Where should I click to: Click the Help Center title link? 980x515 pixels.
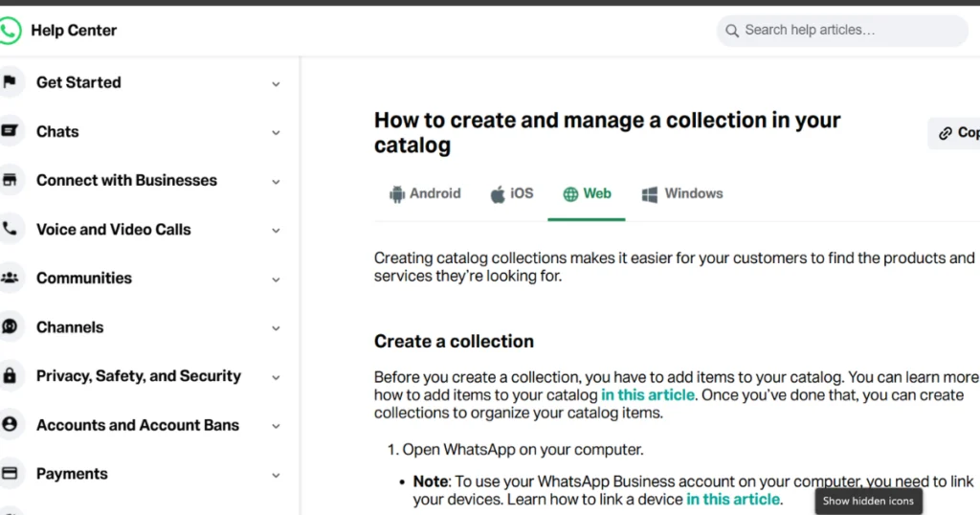[x=74, y=30]
